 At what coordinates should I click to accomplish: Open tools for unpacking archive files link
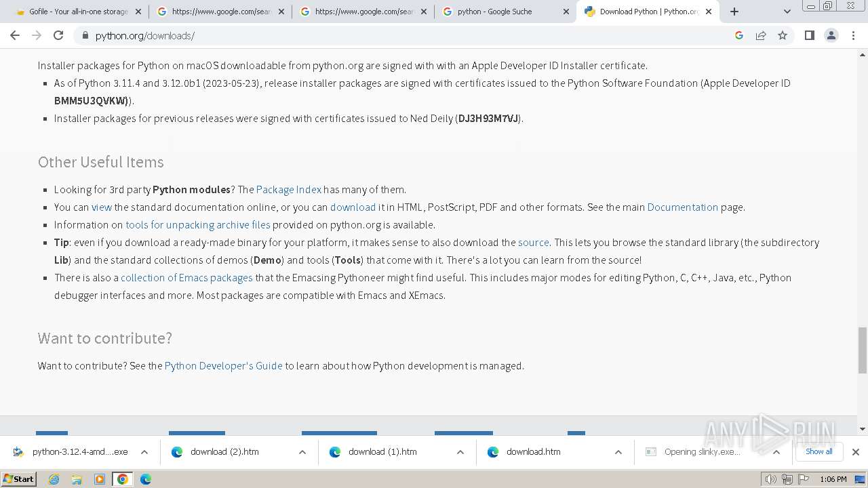pos(198,224)
